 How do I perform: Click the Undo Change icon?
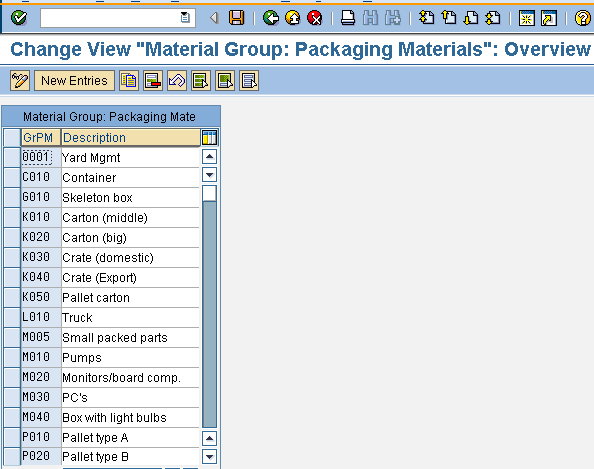click(177, 80)
